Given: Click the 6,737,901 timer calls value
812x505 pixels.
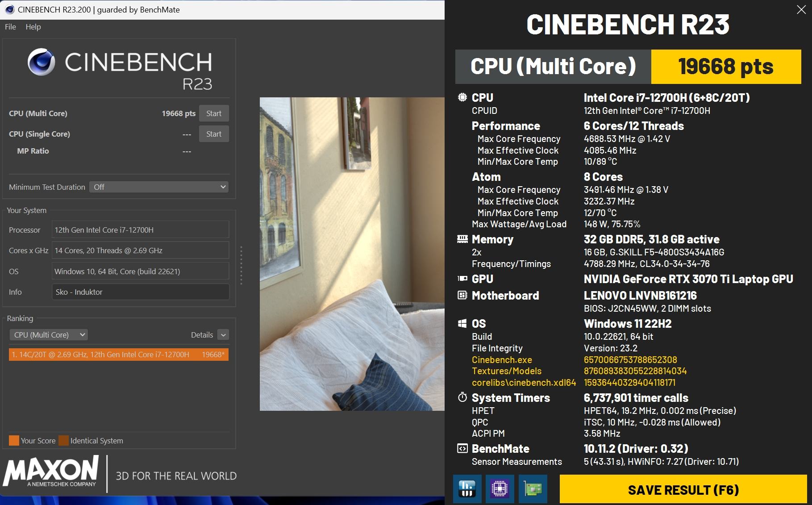Looking at the screenshot, I should point(636,398).
